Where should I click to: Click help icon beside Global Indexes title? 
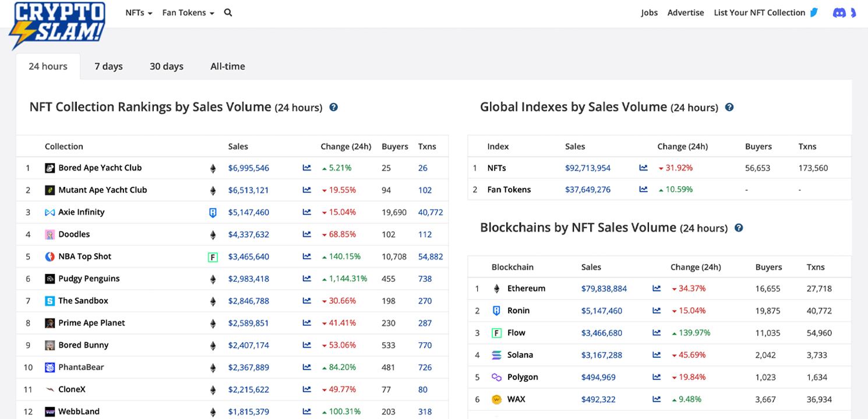tap(729, 107)
